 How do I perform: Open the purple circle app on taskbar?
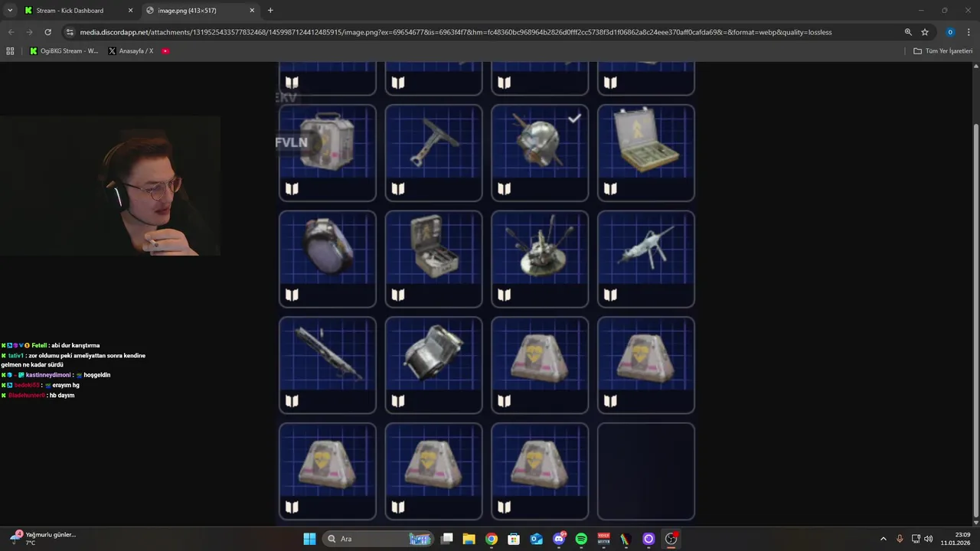648,539
